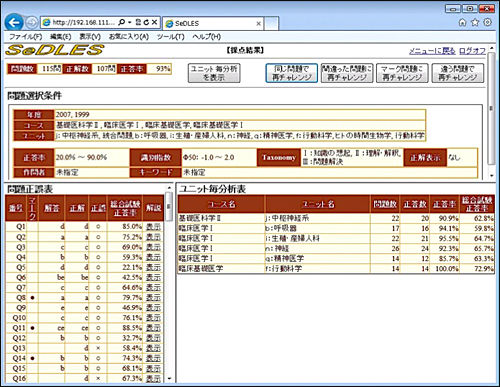This screenshot has height=387, width=500.
Task: Click the main page vertical scrollbar thumb
Action: (491, 108)
